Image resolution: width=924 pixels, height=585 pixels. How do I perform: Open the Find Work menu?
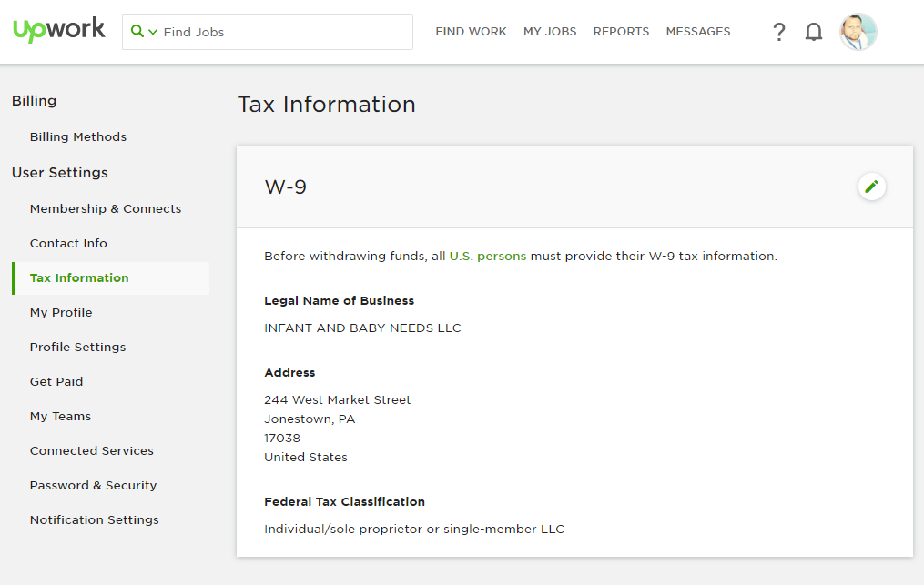(471, 32)
